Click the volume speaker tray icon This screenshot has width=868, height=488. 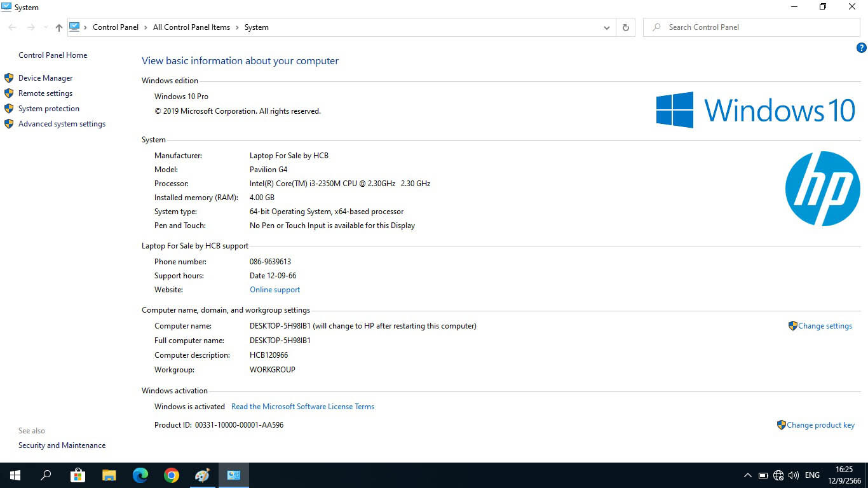tap(793, 475)
